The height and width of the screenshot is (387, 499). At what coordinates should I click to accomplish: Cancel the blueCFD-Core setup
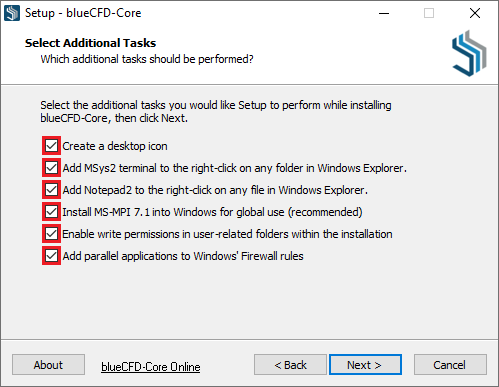point(450,365)
